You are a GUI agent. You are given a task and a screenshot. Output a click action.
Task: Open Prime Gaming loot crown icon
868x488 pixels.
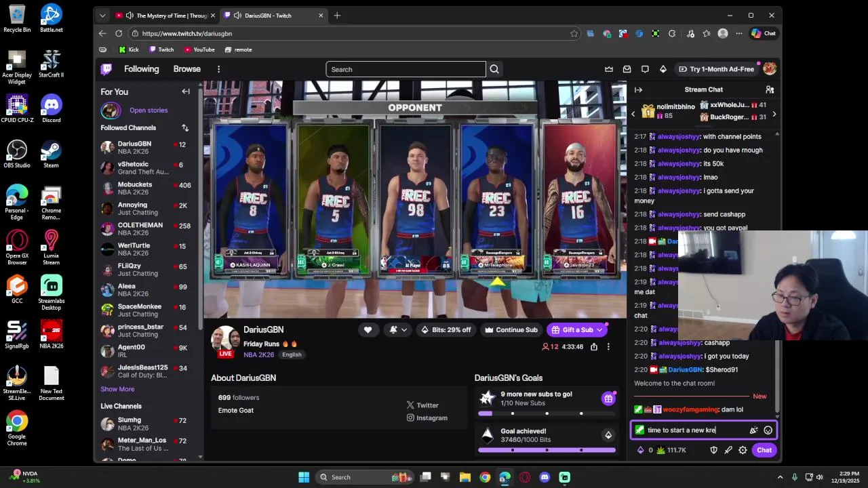609,69
